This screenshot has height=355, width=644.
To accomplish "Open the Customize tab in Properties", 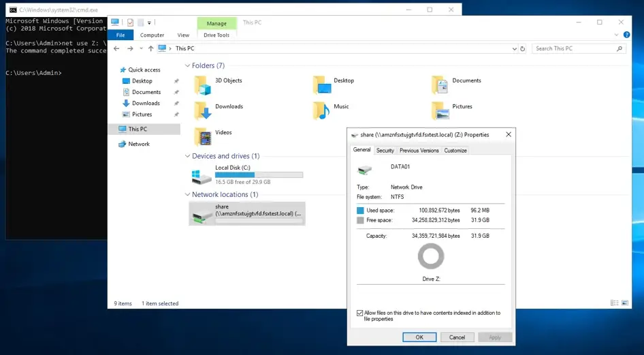I will (x=455, y=151).
